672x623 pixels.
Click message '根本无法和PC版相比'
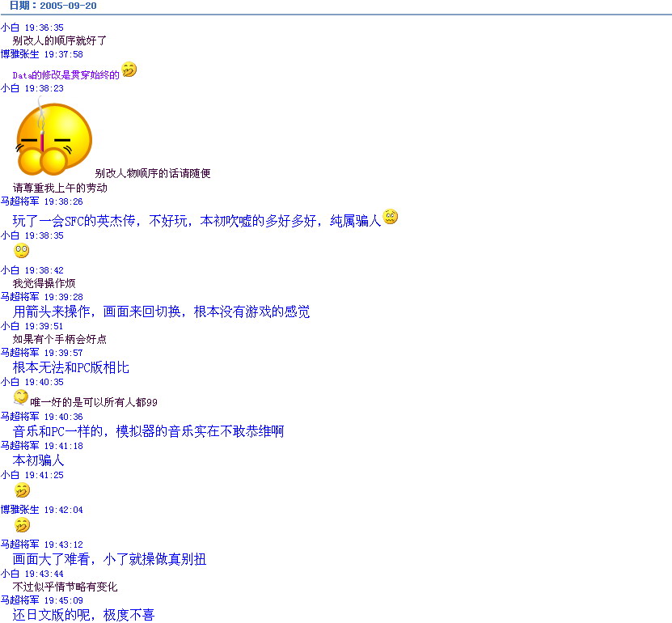click(x=71, y=367)
